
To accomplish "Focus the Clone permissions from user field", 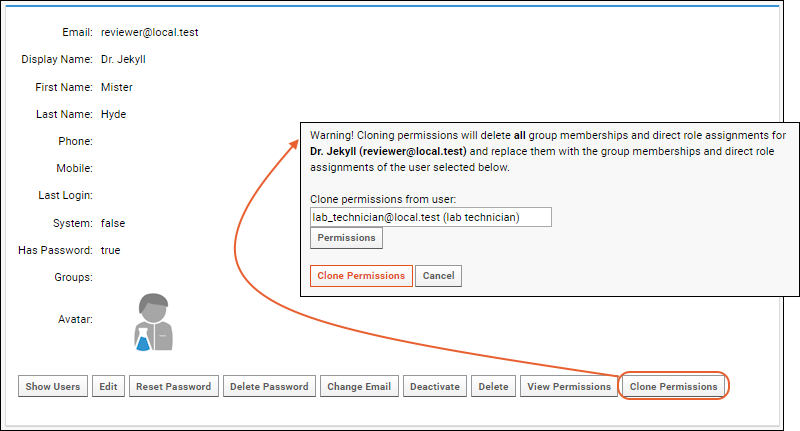I will (431, 217).
